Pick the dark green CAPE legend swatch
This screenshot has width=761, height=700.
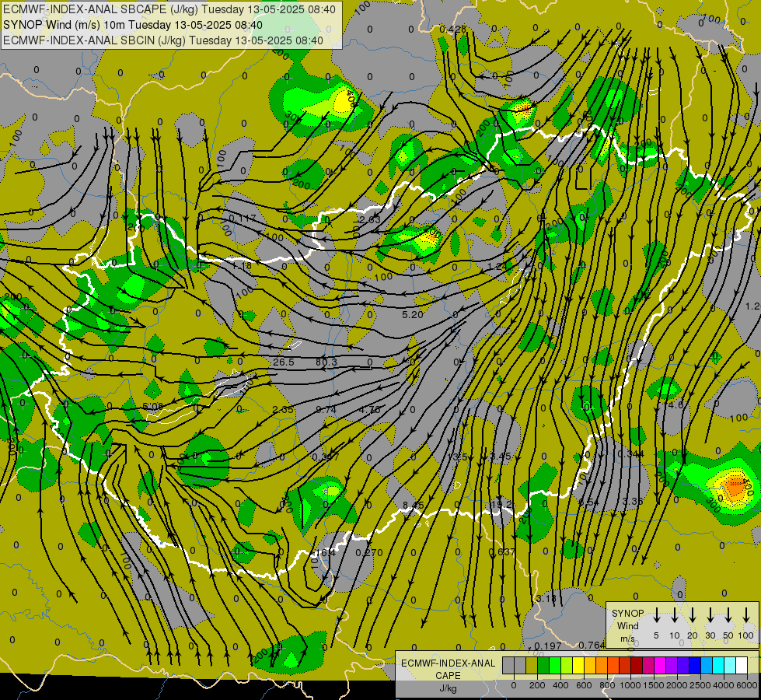point(543,665)
